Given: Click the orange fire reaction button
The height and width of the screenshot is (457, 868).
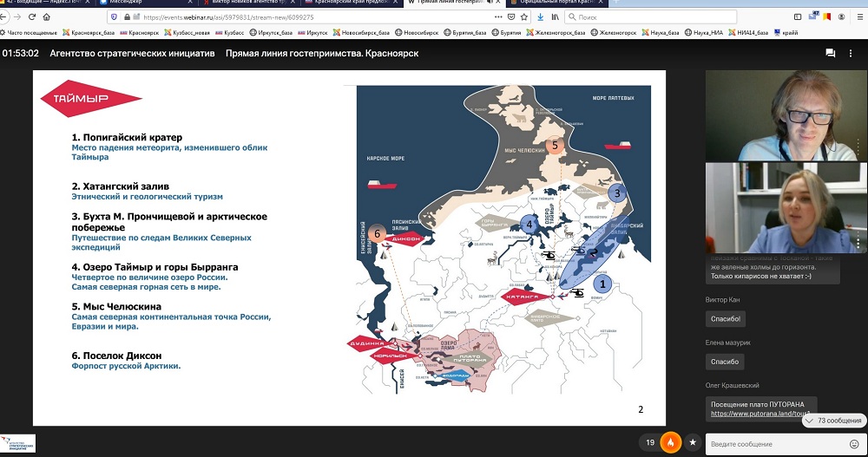Looking at the screenshot, I should [x=671, y=442].
